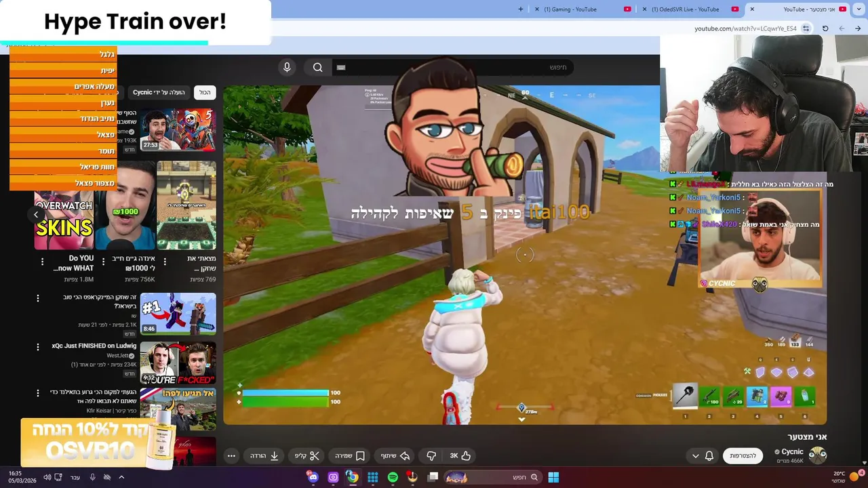This screenshot has height=488, width=868.
Task: Switch keyboard language indicator עבר
Action: [75, 477]
